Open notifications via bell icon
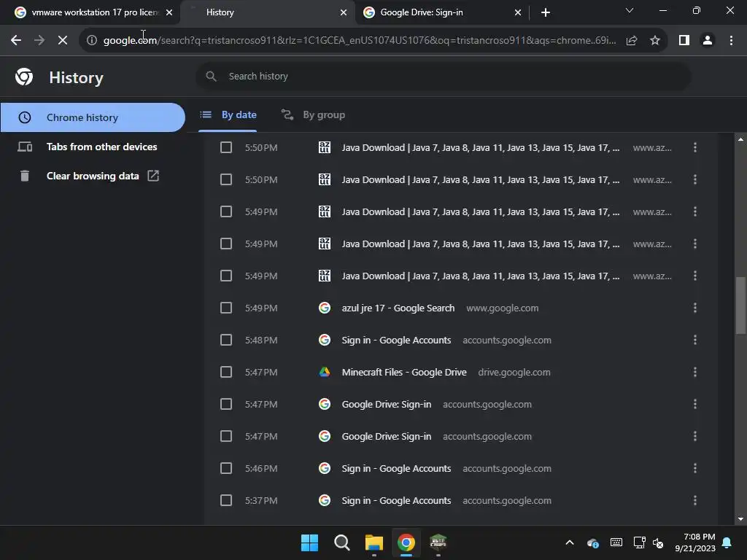 tap(727, 542)
